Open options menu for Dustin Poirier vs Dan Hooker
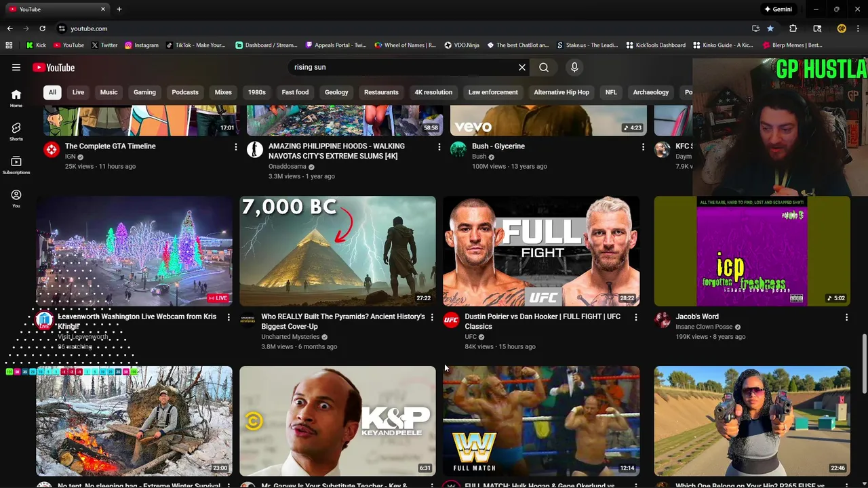Image resolution: width=868 pixels, height=488 pixels. [635, 317]
